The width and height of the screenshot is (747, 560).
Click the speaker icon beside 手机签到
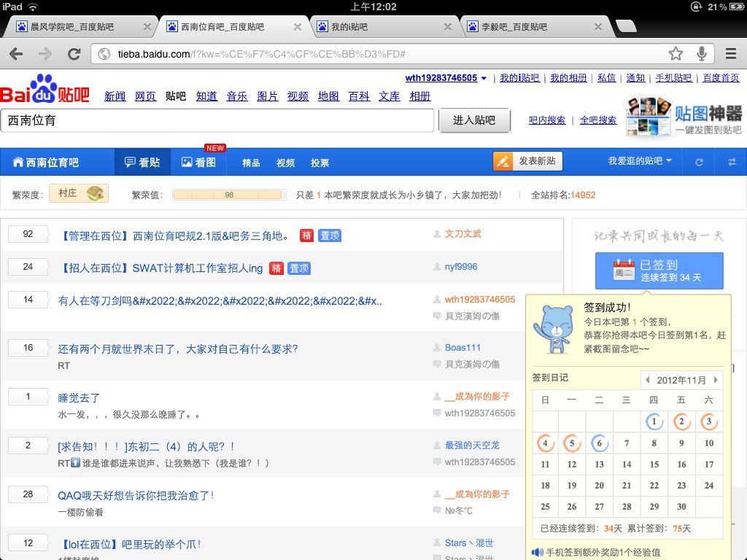(538, 553)
